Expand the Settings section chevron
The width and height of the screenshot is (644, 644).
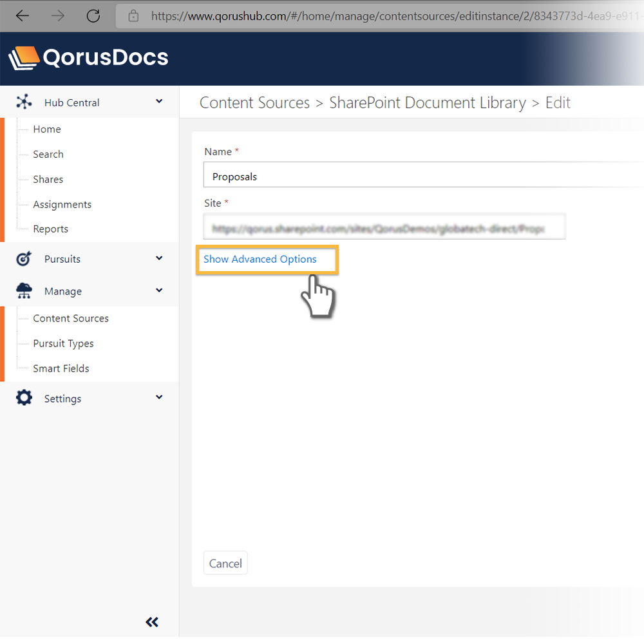159,398
